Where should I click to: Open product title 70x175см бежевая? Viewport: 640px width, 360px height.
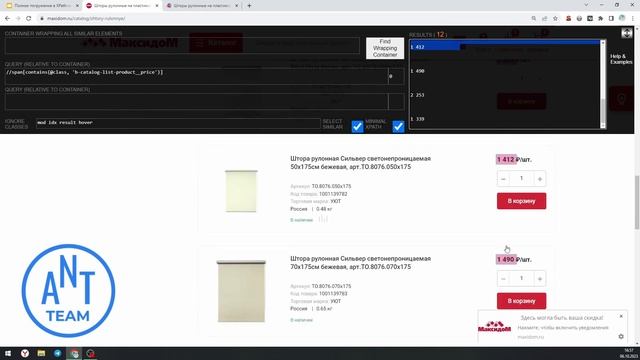coord(360,262)
